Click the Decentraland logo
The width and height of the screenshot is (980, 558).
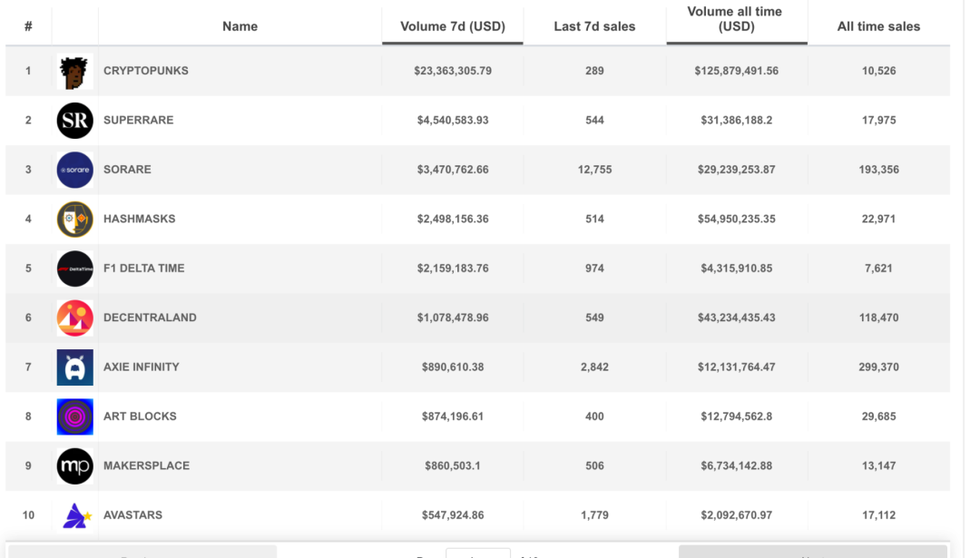coord(75,318)
